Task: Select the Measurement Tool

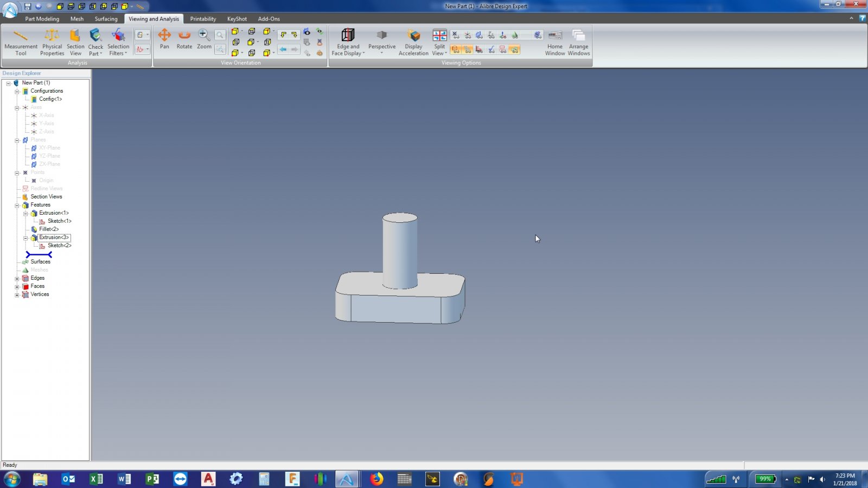Action: click(21, 42)
